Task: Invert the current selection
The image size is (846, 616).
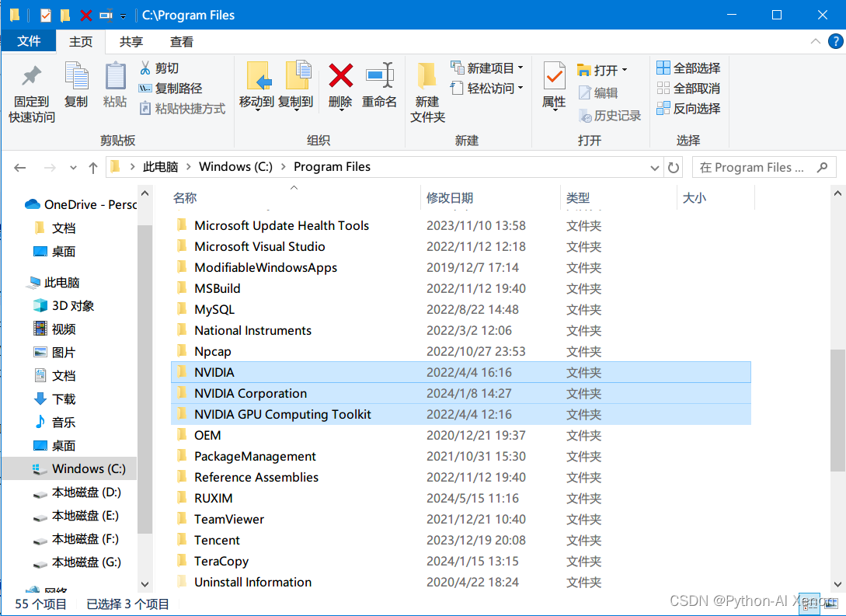Action: [688, 109]
